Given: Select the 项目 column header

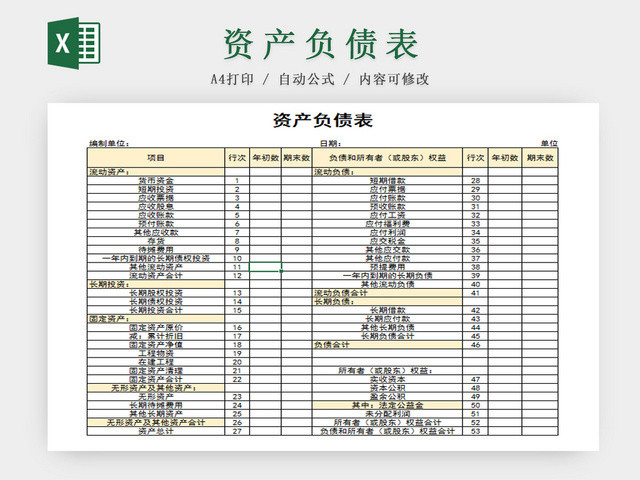Looking at the screenshot, I should [x=156, y=158].
